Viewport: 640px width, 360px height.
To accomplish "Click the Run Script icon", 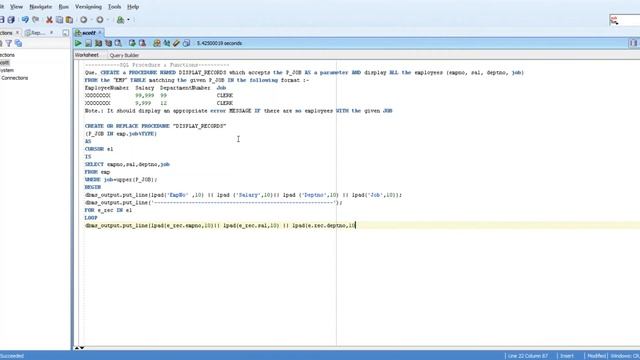I will click(88, 43).
